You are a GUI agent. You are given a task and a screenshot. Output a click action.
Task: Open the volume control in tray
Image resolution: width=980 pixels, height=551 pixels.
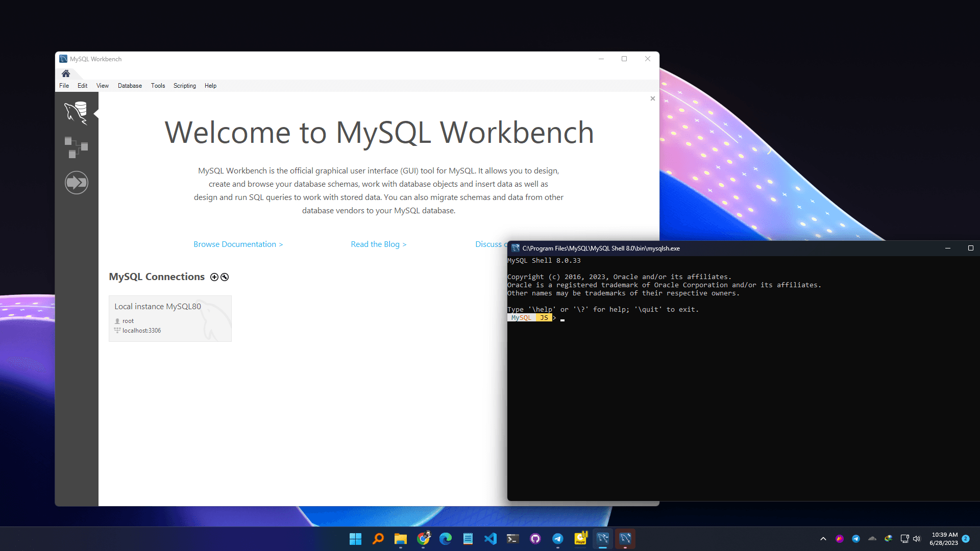(917, 539)
